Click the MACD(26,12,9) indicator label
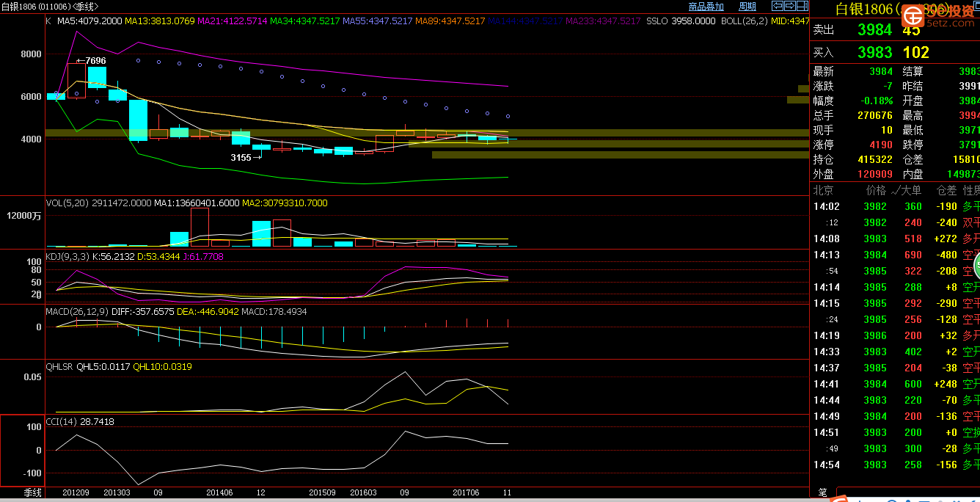 (x=77, y=311)
